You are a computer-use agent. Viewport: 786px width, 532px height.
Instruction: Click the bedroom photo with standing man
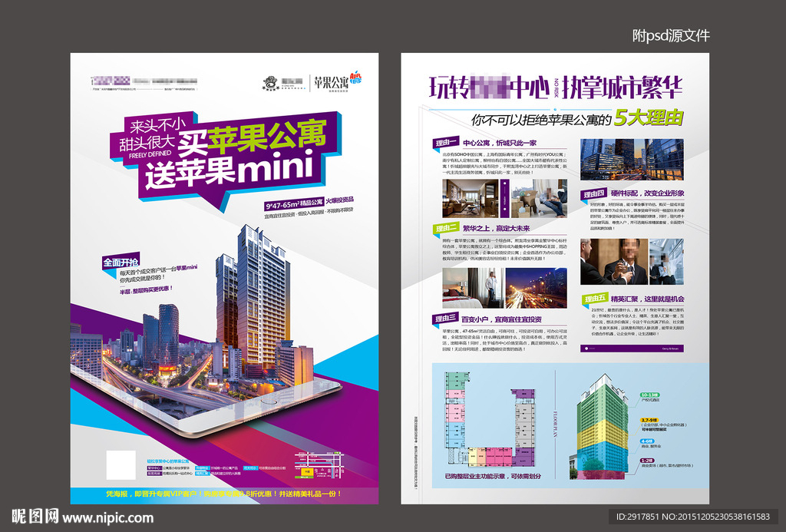[x=474, y=288]
